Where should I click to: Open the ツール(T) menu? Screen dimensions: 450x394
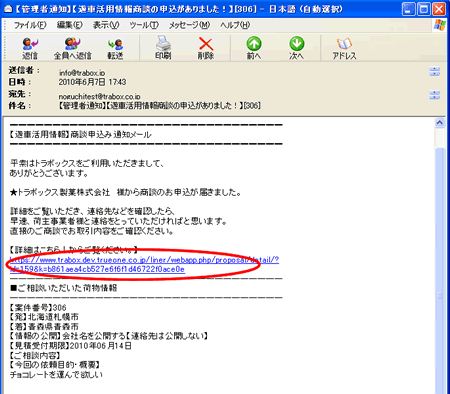pyautogui.click(x=144, y=25)
